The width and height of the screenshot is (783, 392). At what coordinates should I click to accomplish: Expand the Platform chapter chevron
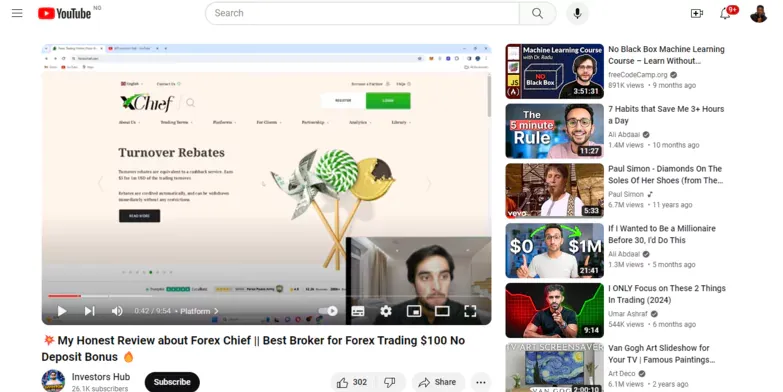pos(216,311)
